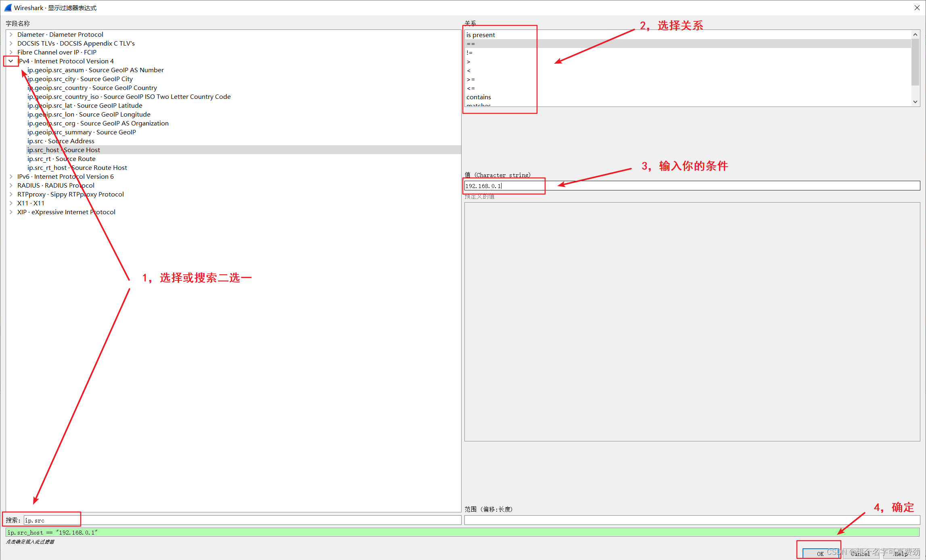The image size is (926, 560).
Task: Expand the Diameter Protocol tree node
Action: pyautogui.click(x=11, y=35)
